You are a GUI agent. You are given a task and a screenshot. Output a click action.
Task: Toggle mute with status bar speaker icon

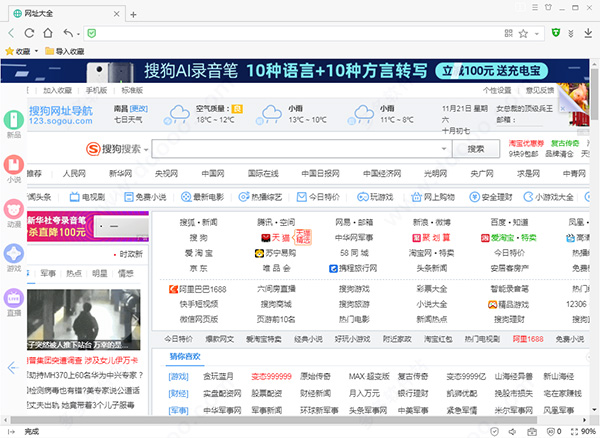point(512,431)
